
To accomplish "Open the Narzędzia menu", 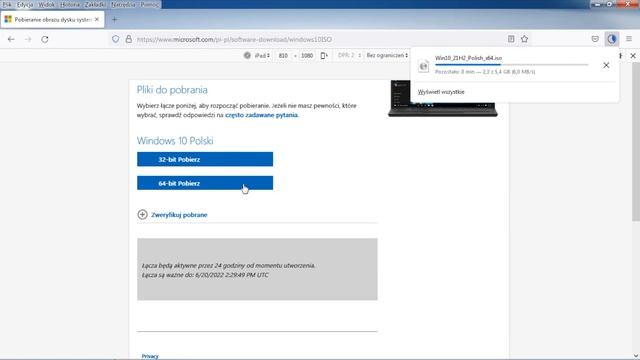I will pyautogui.click(x=123, y=4).
